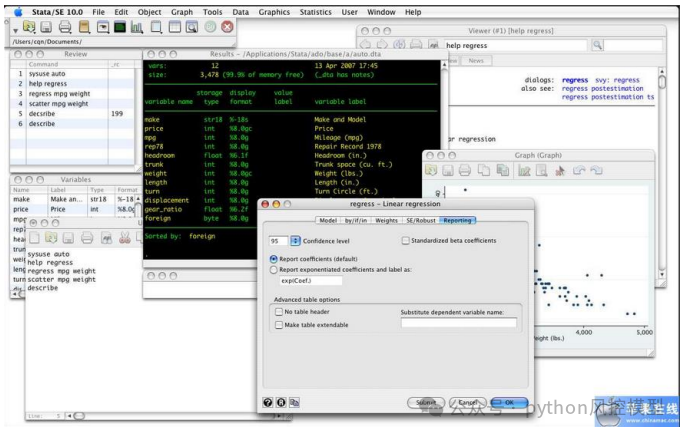This screenshot has height=434, width=685.
Task: Open the toolbar dropdown arrow left of Open icon
Action: [x=15, y=31]
